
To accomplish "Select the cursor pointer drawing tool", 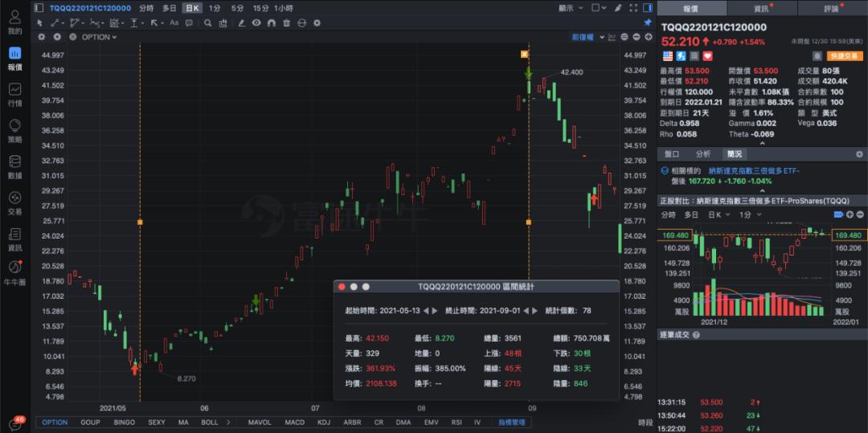I will coord(39,22).
